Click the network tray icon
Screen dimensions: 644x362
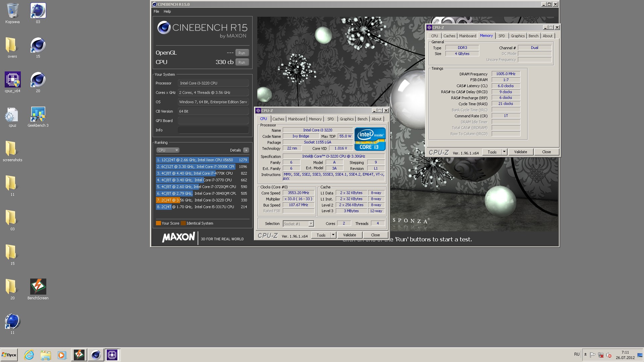pos(601,355)
